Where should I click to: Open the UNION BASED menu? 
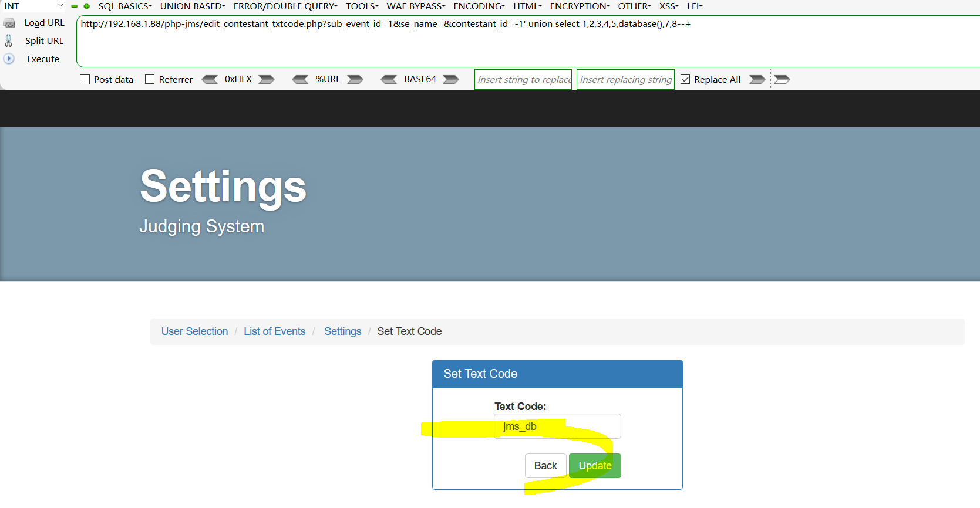[x=193, y=6]
